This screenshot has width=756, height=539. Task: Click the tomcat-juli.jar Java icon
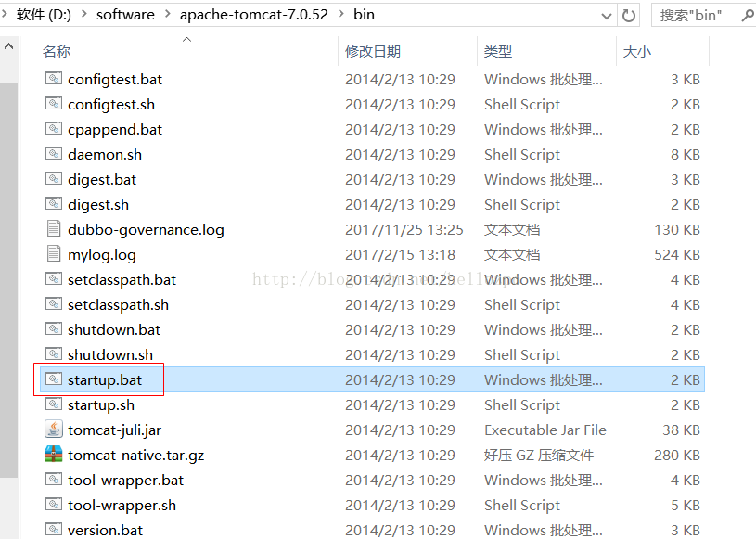54,429
